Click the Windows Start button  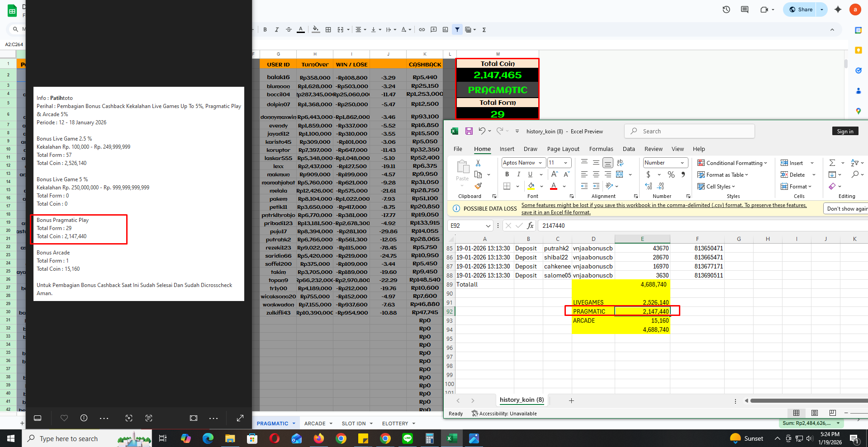pos(11,438)
